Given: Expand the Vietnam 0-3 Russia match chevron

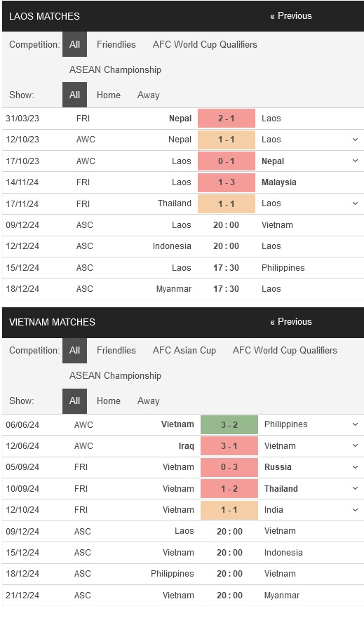Looking at the screenshot, I should tap(355, 467).
